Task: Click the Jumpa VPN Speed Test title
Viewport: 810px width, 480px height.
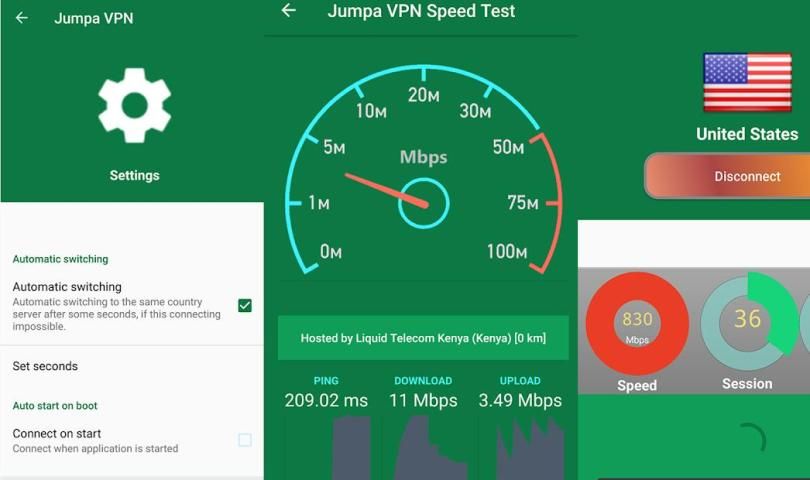Action: (x=421, y=11)
